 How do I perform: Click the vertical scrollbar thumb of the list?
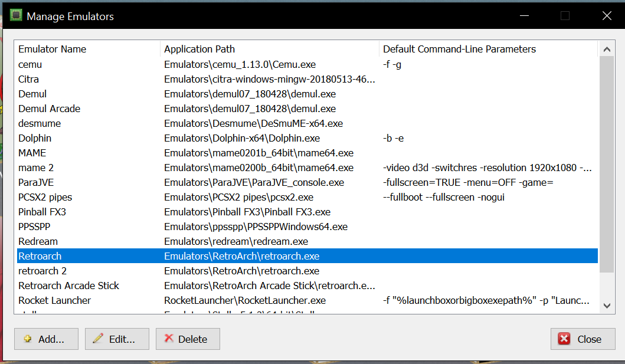click(x=607, y=165)
